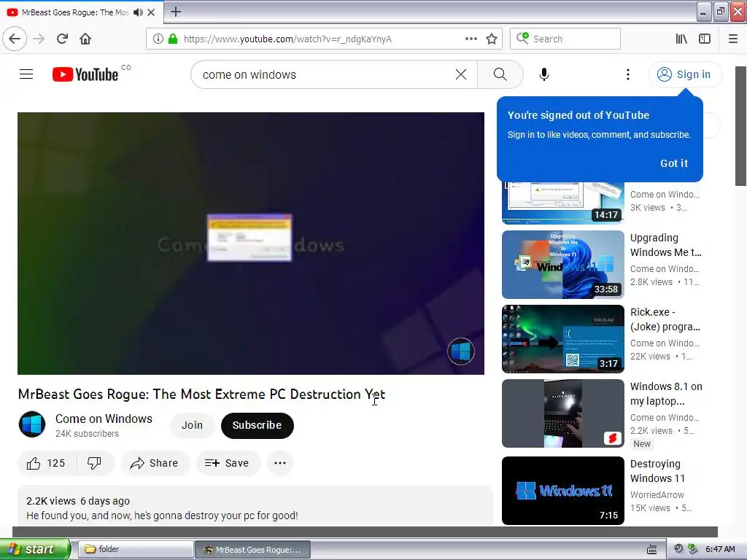Open the Firefox hamburger menu
Screen dimensions: 747x560
(x=733, y=39)
